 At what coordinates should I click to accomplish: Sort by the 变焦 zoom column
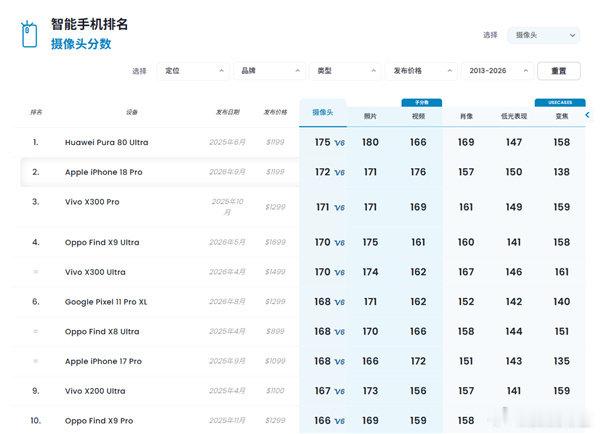click(562, 116)
